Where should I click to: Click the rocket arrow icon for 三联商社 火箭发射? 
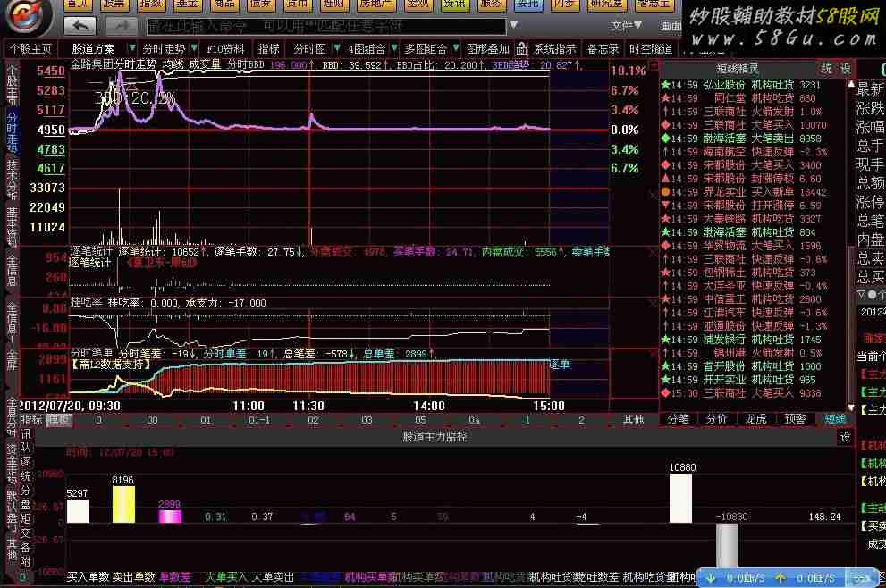tap(666, 112)
